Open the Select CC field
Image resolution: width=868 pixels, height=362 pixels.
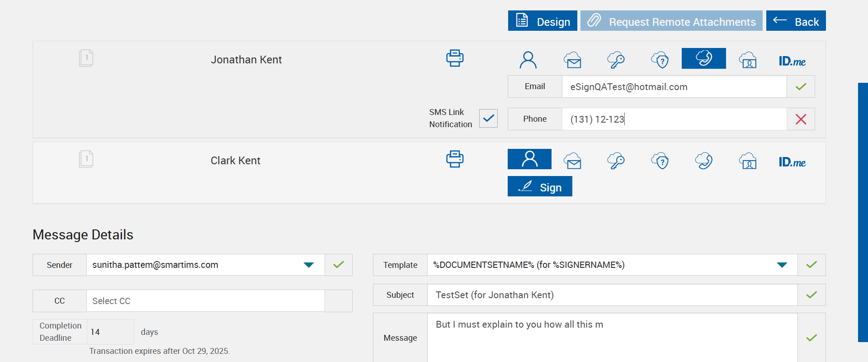tap(205, 301)
